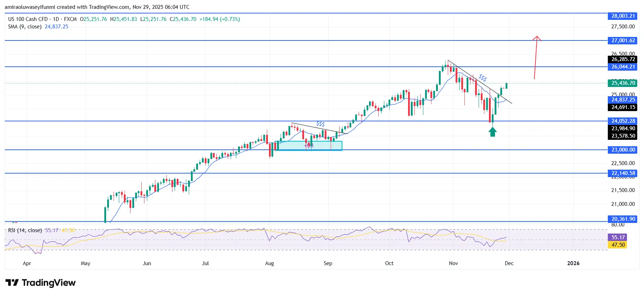Click the chart attribution header text
The width and height of the screenshot is (644, 296).
coord(97,7)
